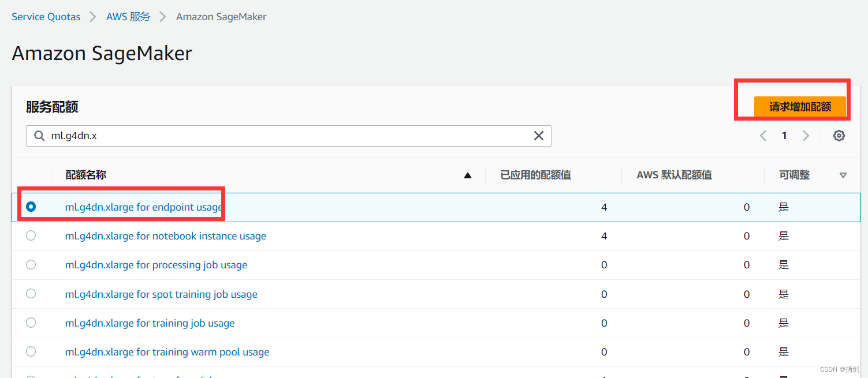Image resolution: width=868 pixels, height=378 pixels.
Task: Sort by 配额名称 ascending arrow
Action: click(468, 175)
